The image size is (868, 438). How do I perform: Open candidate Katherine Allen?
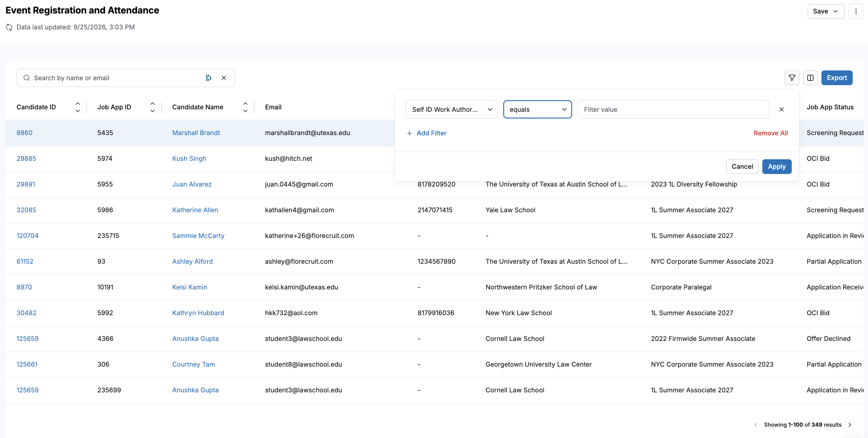(195, 210)
